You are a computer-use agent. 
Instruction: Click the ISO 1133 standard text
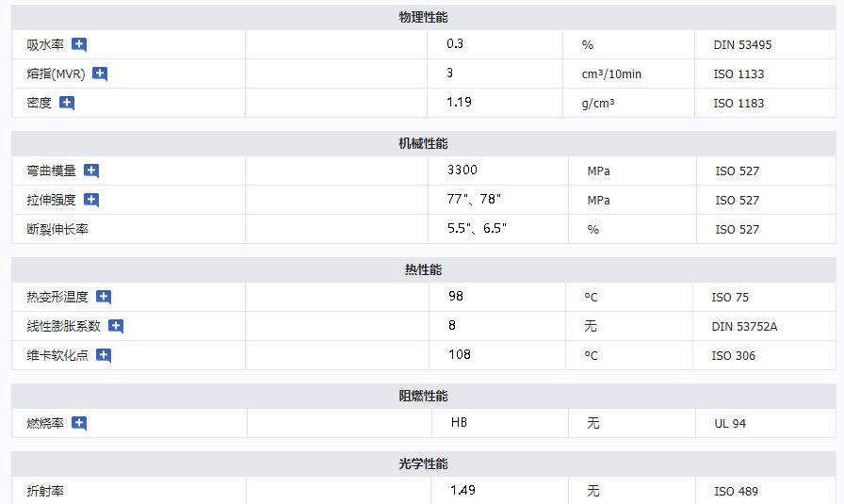coord(738,73)
